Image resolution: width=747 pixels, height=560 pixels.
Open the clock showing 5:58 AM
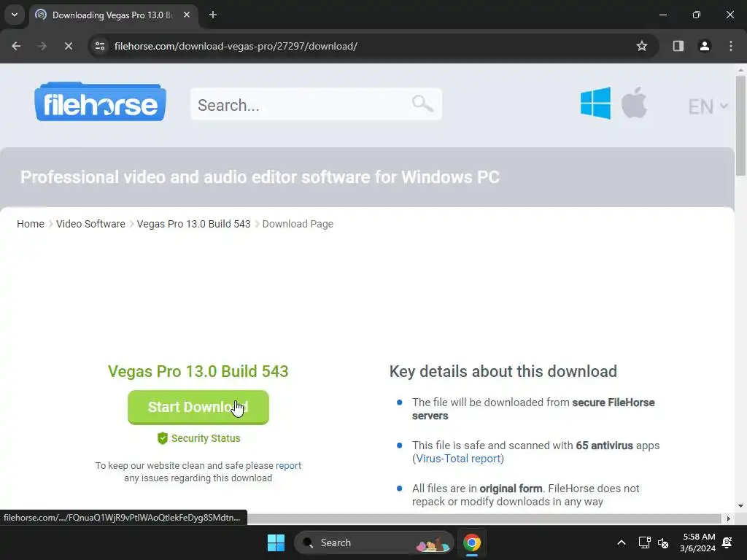tap(698, 542)
